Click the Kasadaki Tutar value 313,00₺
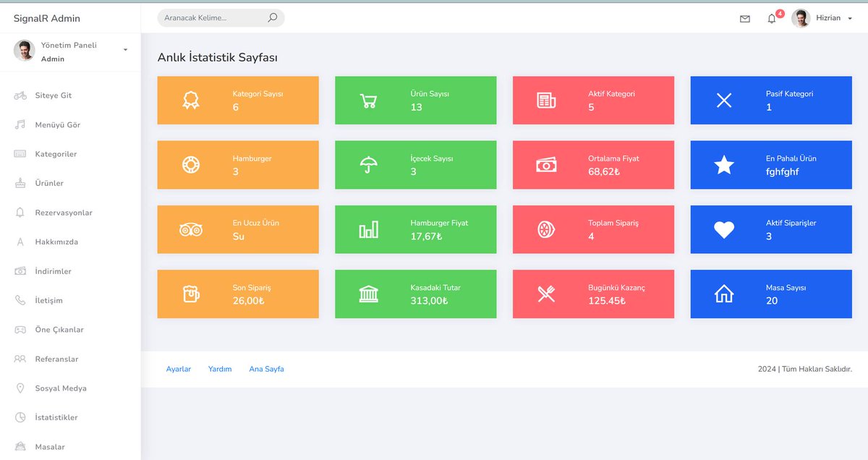The width and height of the screenshot is (868, 460). pos(429,301)
